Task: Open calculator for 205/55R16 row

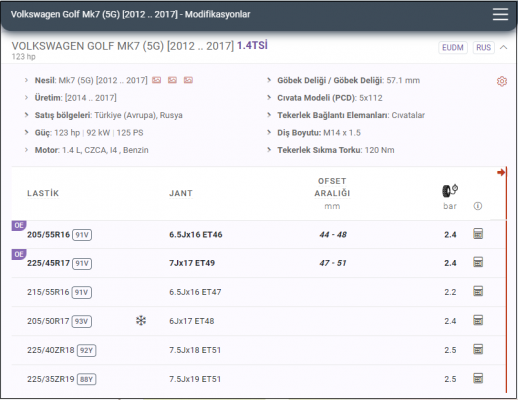Action: click(478, 234)
